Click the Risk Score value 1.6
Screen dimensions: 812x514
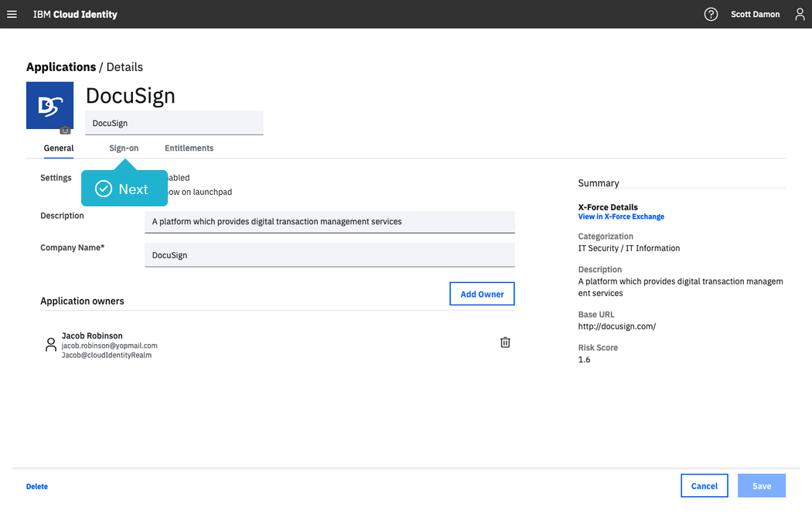pyautogui.click(x=584, y=359)
